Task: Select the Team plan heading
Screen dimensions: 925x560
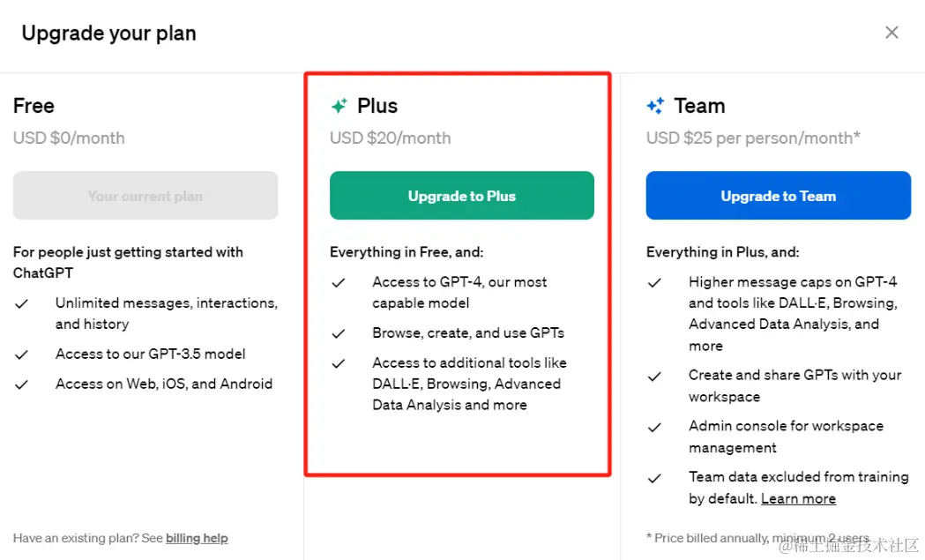Action: tap(699, 106)
